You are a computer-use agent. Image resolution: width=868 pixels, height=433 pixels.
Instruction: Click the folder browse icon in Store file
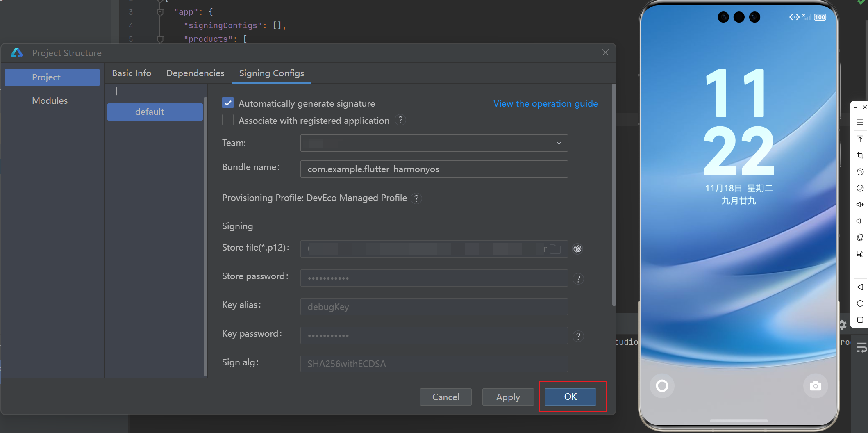[x=555, y=249]
